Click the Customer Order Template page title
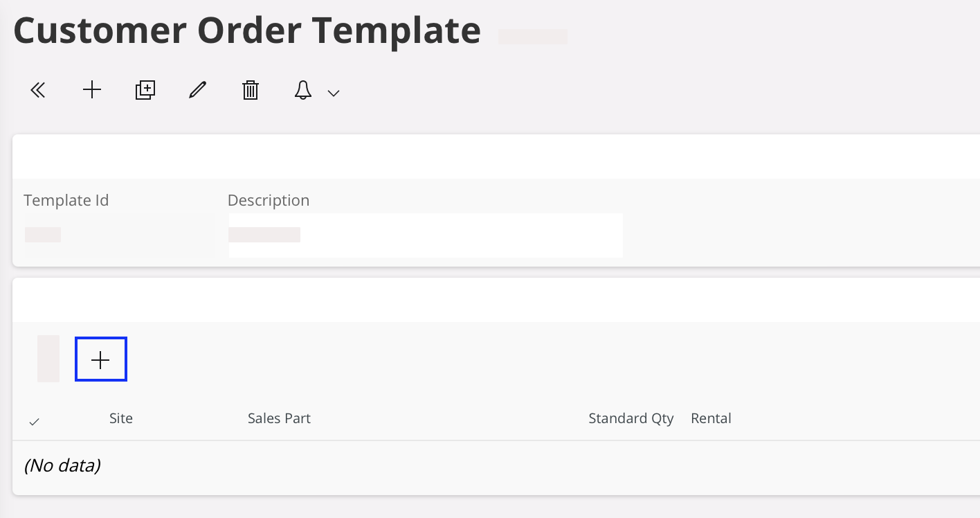 [x=247, y=30]
